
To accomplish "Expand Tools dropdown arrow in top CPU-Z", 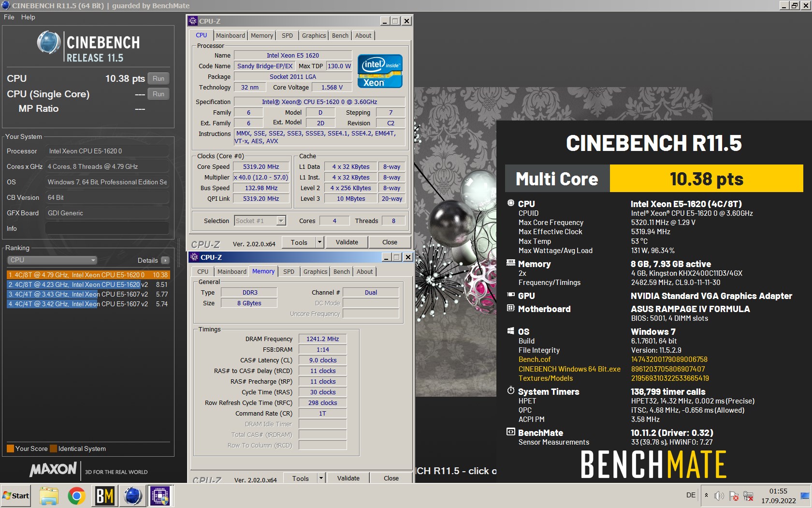I will coord(319,242).
